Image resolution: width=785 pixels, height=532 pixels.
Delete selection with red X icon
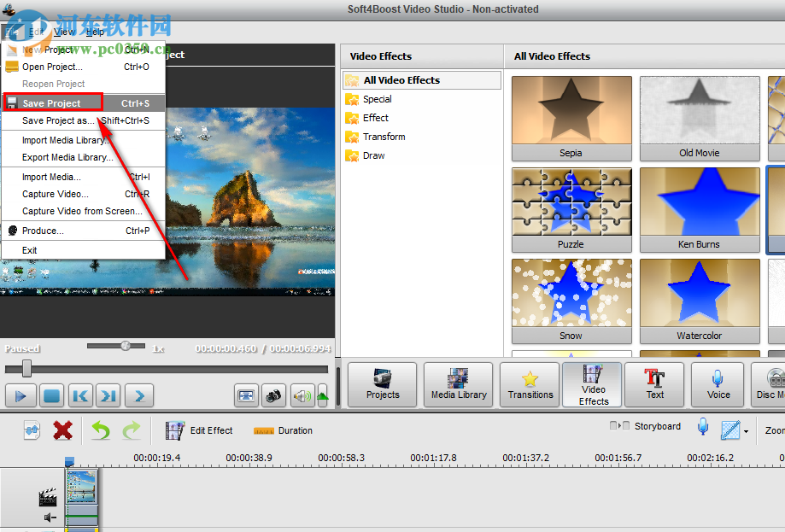pos(62,430)
